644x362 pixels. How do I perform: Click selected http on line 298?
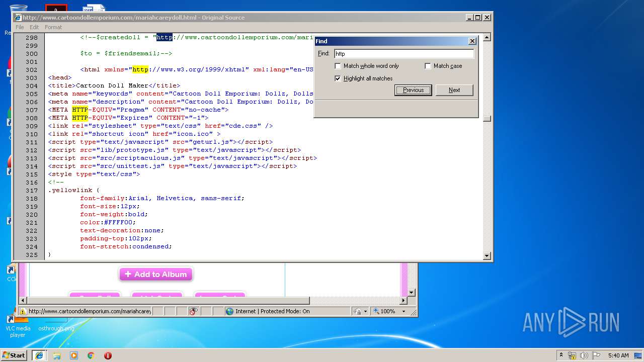click(x=165, y=37)
